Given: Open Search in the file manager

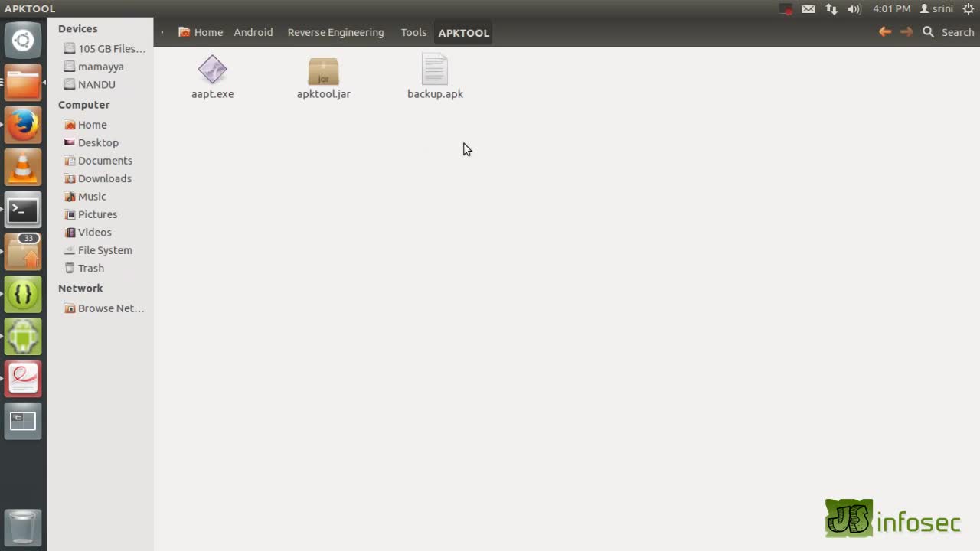Looking at the screenshot, I should point(949,32).
